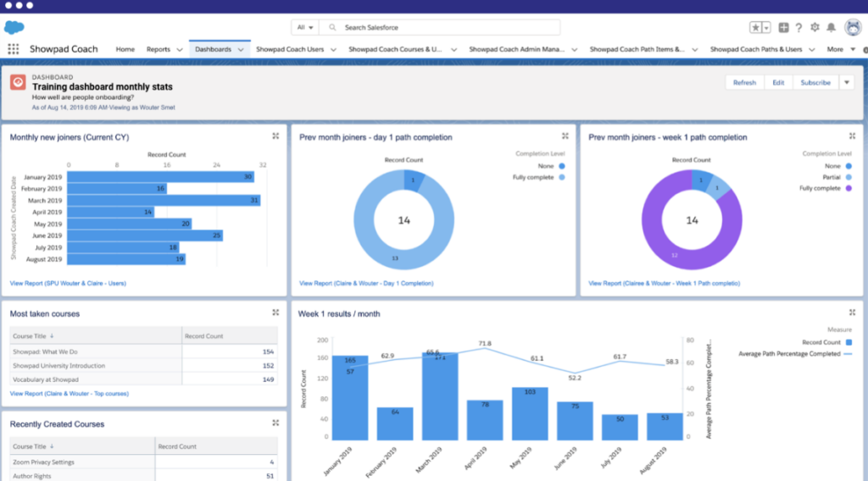Click the Refresh button

click(744, 82)
